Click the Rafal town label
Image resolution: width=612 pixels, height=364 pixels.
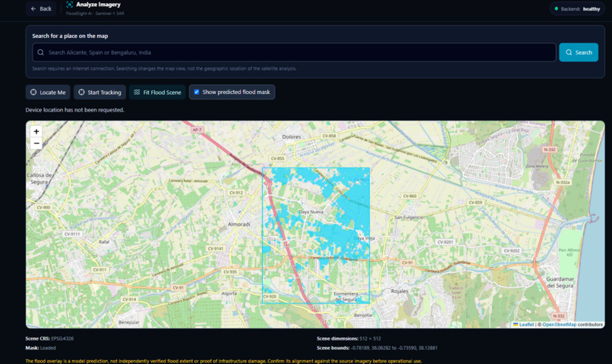click(x=104, y=242)
